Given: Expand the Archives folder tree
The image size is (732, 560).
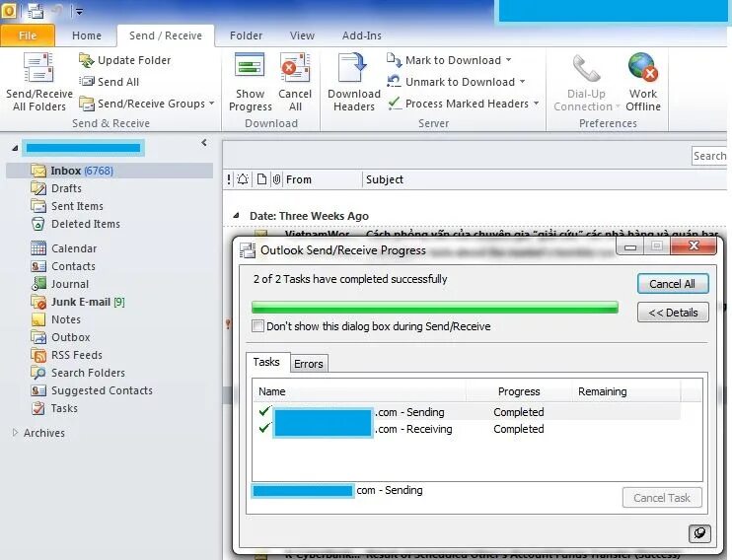Looking at the screenshot, I should tap(15, 433).
